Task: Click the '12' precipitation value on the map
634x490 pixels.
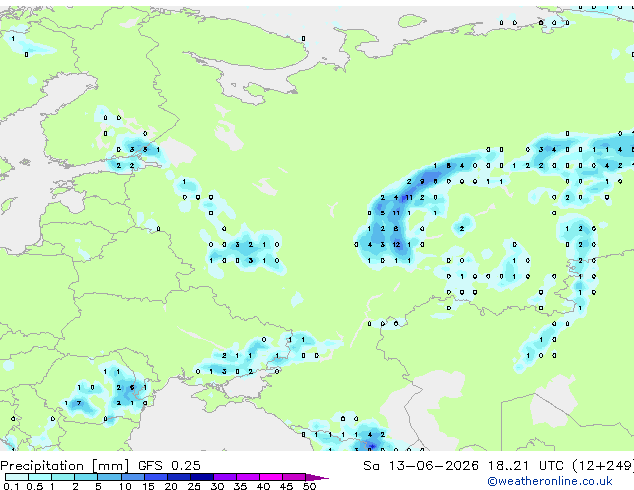Action: (x=396, y=245)
